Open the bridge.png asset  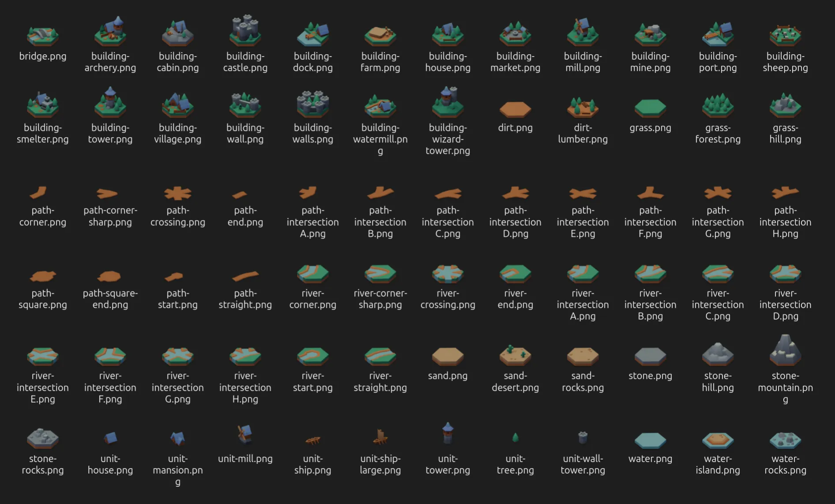pos(43,35)
